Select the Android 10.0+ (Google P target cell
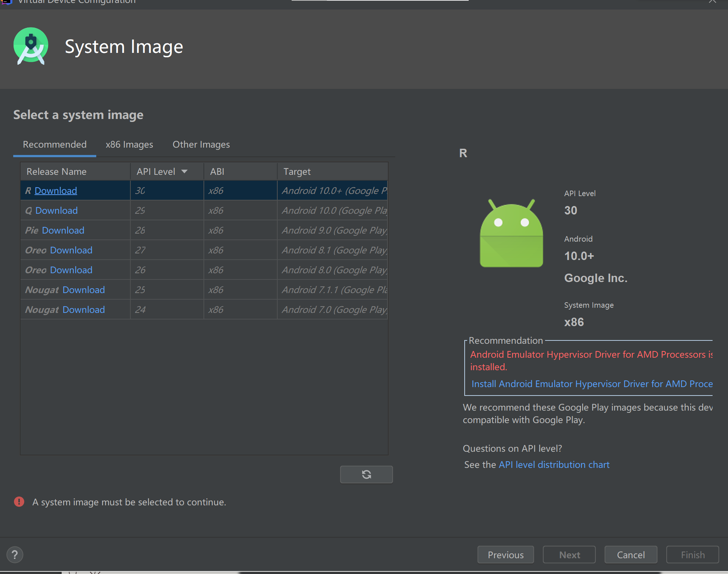728x574 pixels. click(332, 191)
